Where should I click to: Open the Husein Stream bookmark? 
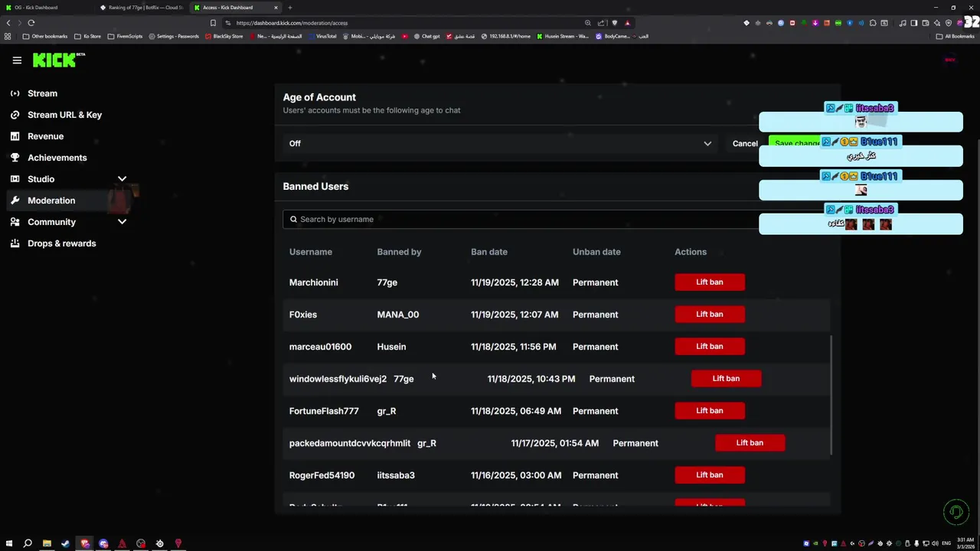point(563,36)
